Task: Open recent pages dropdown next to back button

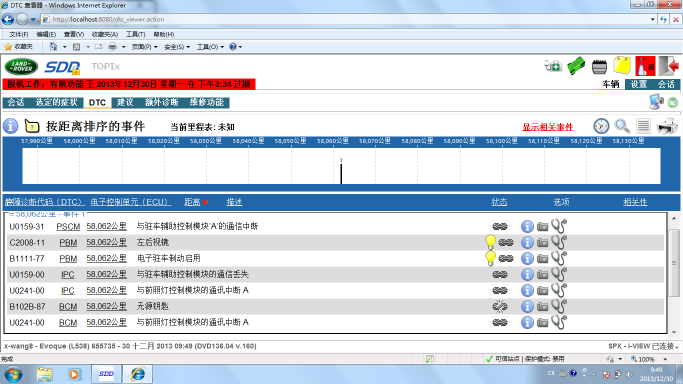Action: [x=33, y=20]
